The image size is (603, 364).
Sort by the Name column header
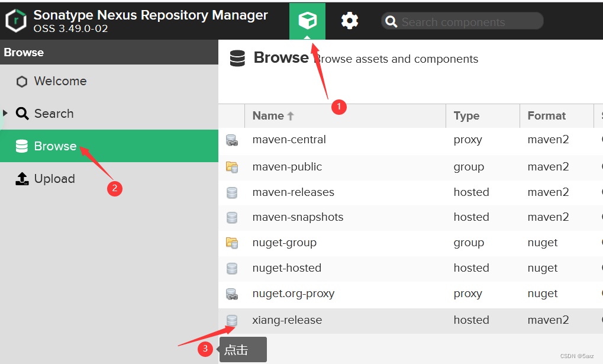tap(345, 116)
